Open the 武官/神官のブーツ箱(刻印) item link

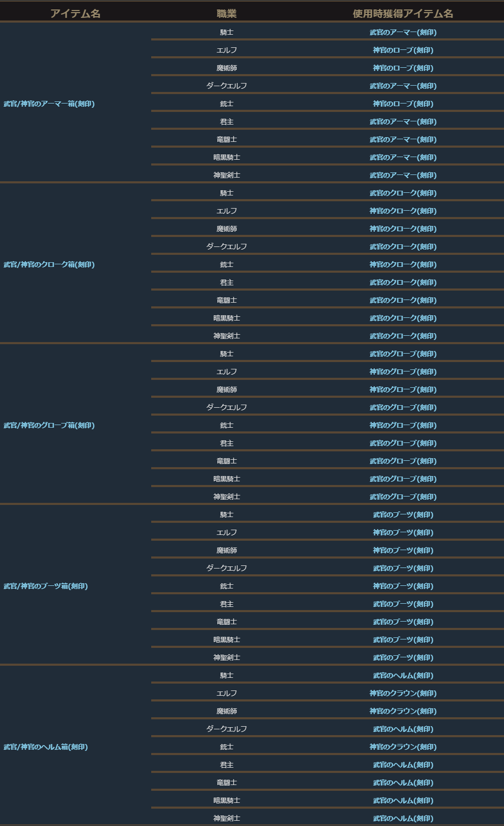coord(46,586)
